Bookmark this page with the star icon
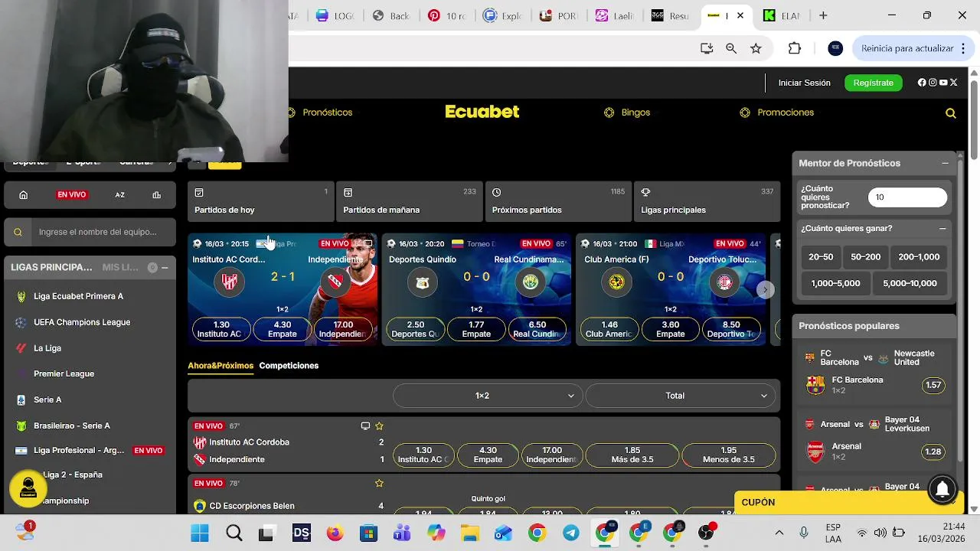This screenshot has height=551, width=980. coord(756,48)
